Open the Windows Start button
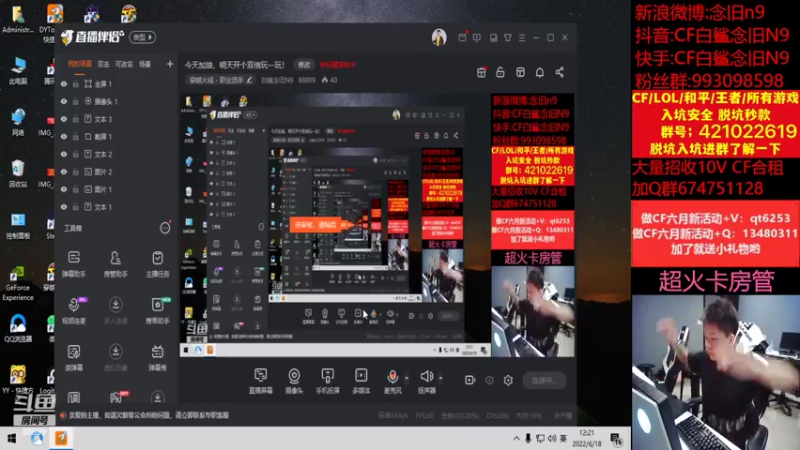The image size is (800, 450). pos(11,438)
